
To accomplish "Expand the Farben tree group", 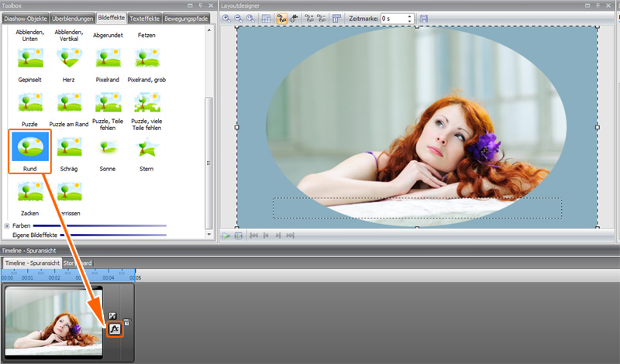I will pos(7,225).
